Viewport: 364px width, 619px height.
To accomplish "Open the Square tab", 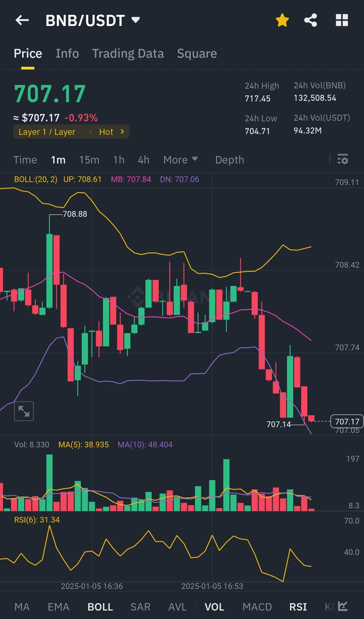I will (x=197, y=54).
